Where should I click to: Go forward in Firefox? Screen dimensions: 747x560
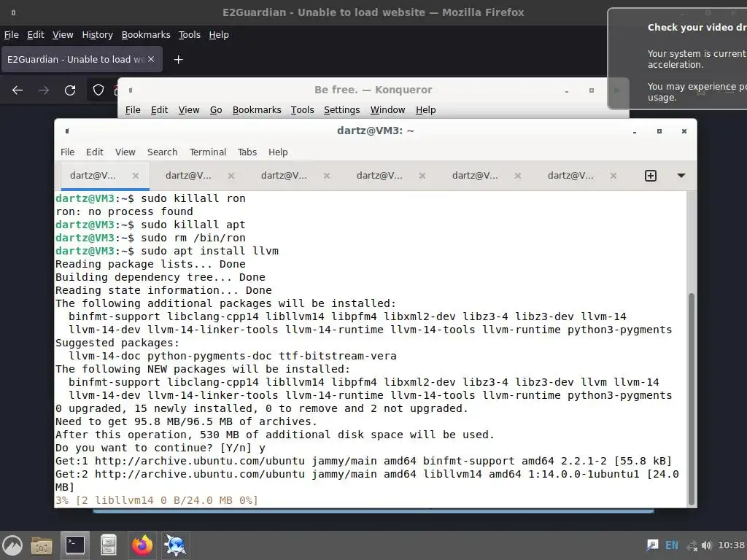44,90
